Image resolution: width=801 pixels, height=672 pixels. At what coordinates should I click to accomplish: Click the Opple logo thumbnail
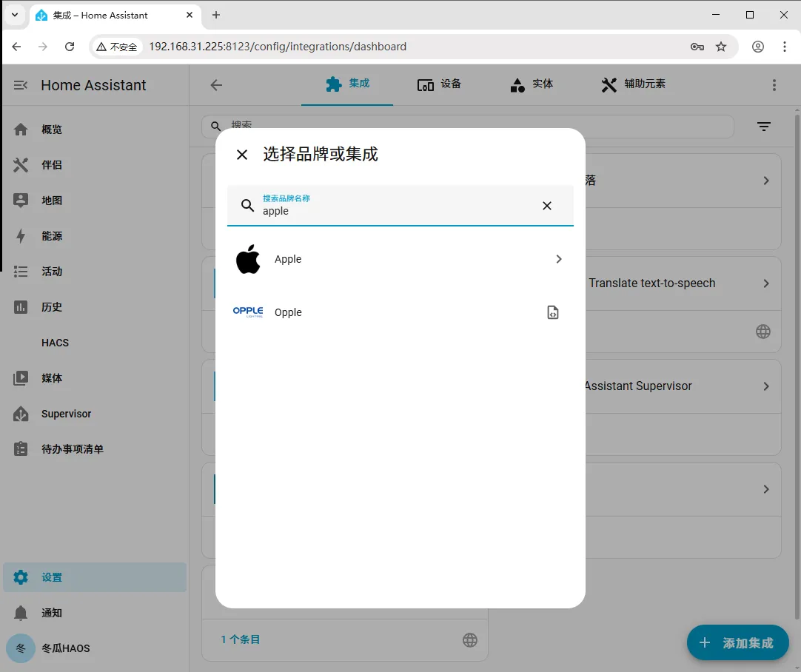(248, 312)
